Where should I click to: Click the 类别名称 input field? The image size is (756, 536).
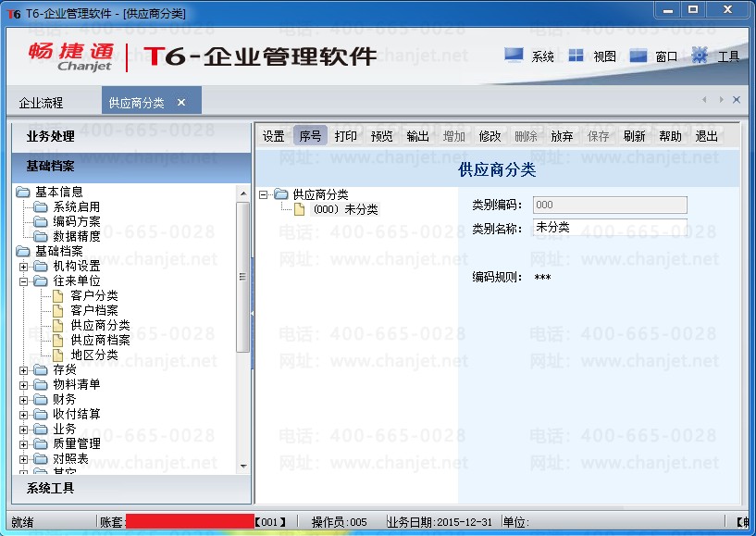610,227
